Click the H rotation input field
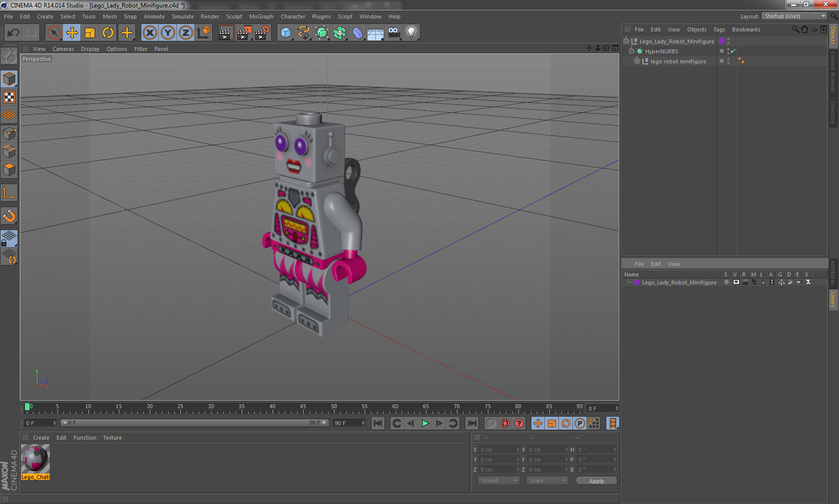 point(597,450)
